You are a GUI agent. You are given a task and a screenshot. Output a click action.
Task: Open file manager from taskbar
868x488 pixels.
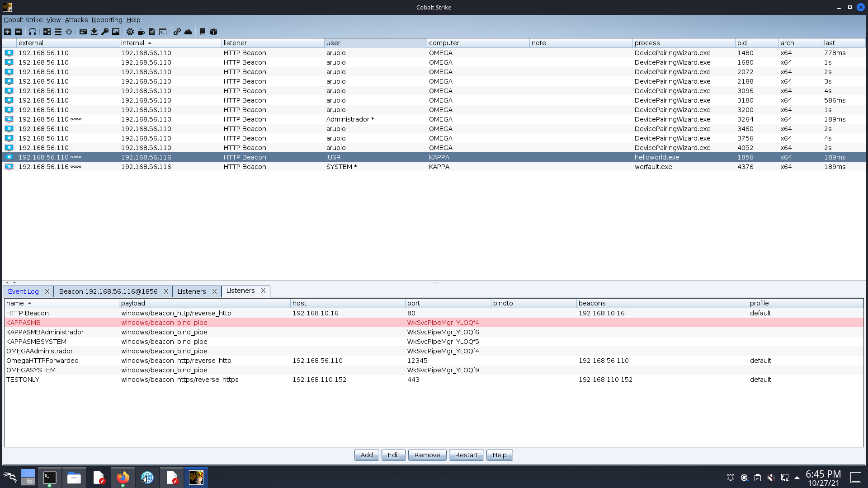click(x=74, y=478)
